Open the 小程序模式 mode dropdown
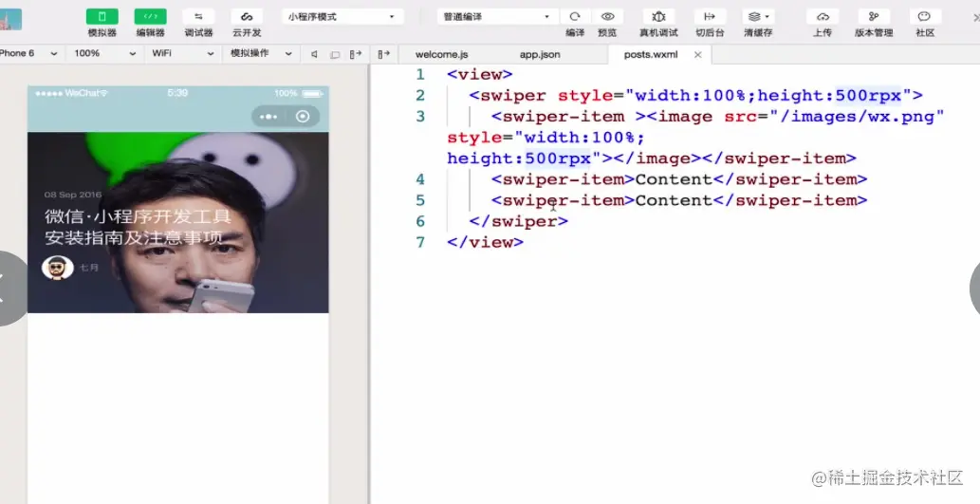The height and width of the screenshot is (504, 980). tap(342, 17)
